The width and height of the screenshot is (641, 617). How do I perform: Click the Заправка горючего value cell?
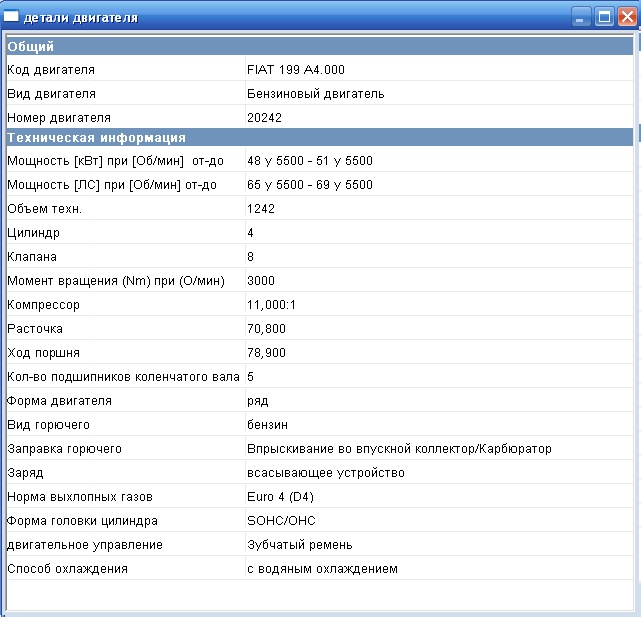click(399, 449)
